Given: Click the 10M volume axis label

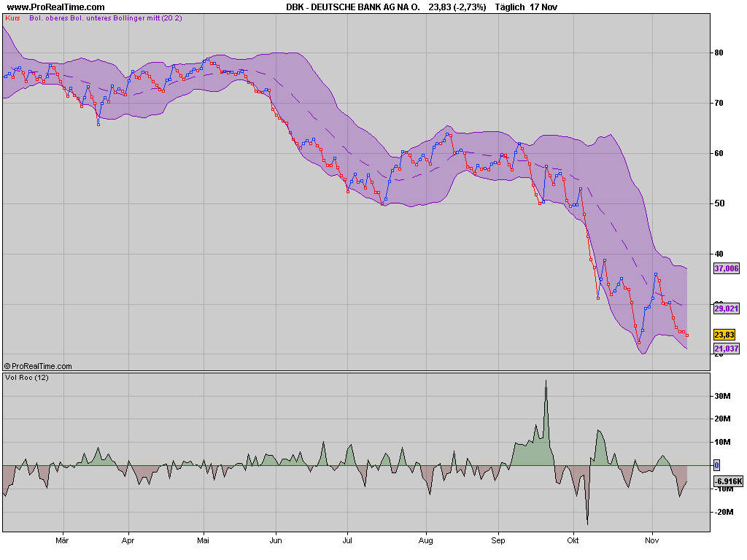Looking at the screenshot, I should [x=722, y=443].
